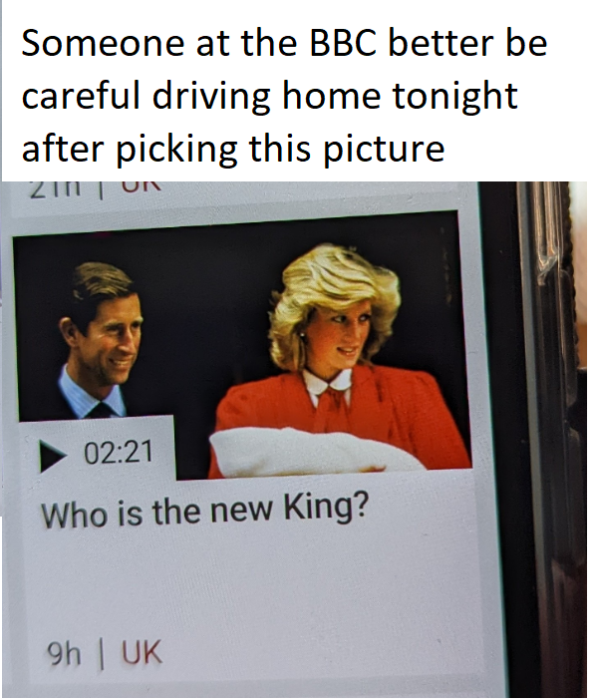Click the dark phone bezel beside the screen

[504, 402]
